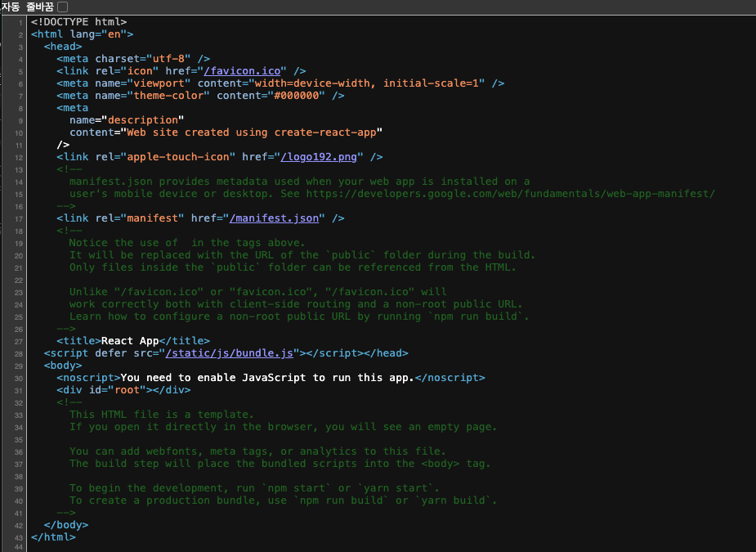Click the apple-touch-icon rel attribute text
Viewport: 756px width, 552px height.
(165, 157)
